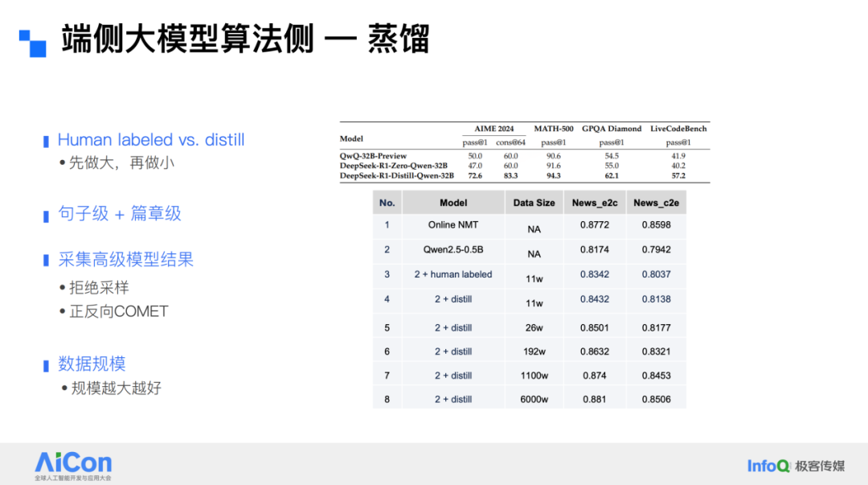Click the value 57.2 in the benchmark table

point(678,175)
